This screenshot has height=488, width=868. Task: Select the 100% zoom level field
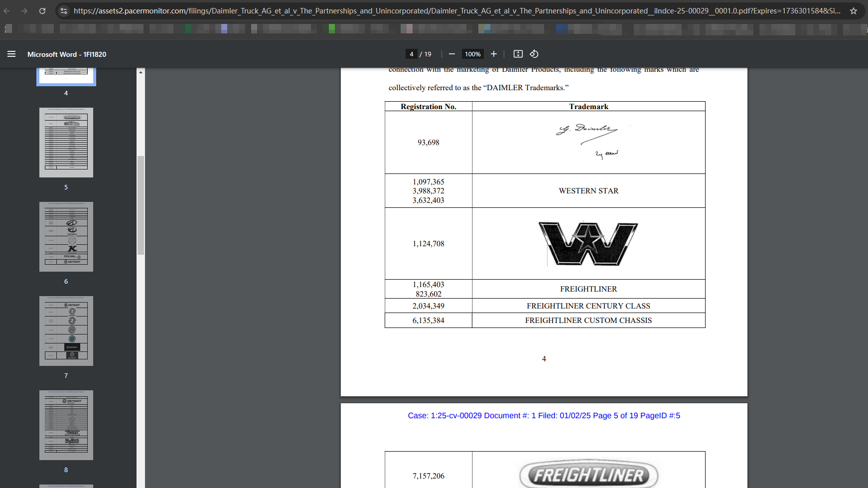(x=473, y=54)
